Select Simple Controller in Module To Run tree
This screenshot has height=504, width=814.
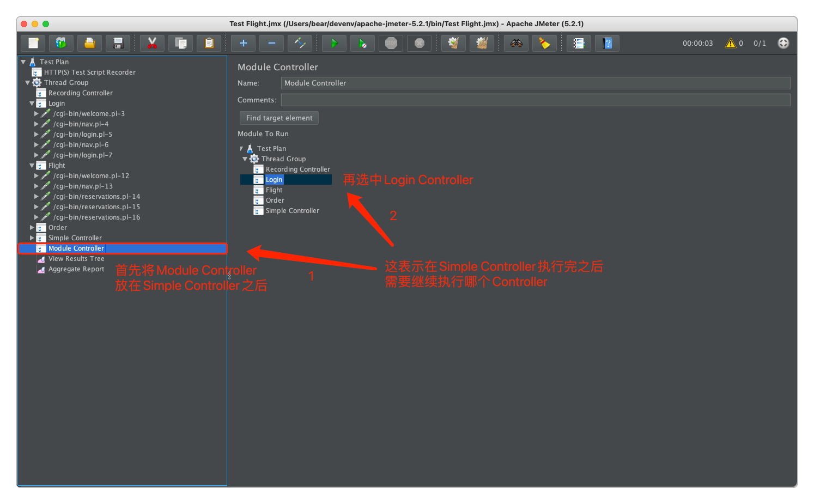point(293,211)
